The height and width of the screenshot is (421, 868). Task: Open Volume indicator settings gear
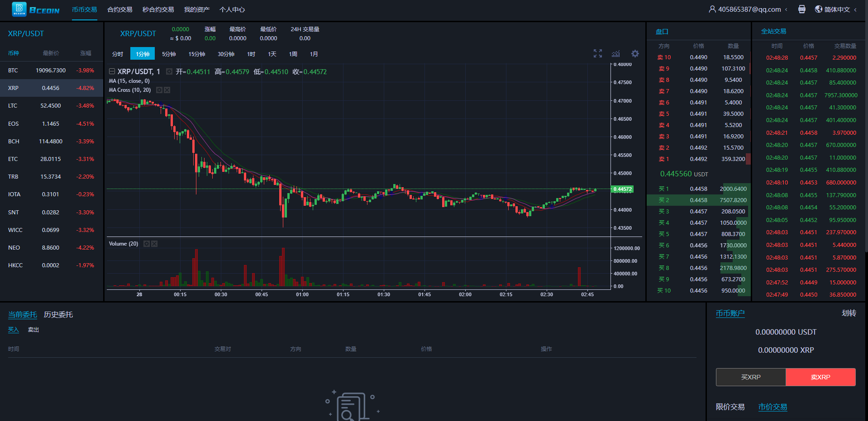(147, 244)
